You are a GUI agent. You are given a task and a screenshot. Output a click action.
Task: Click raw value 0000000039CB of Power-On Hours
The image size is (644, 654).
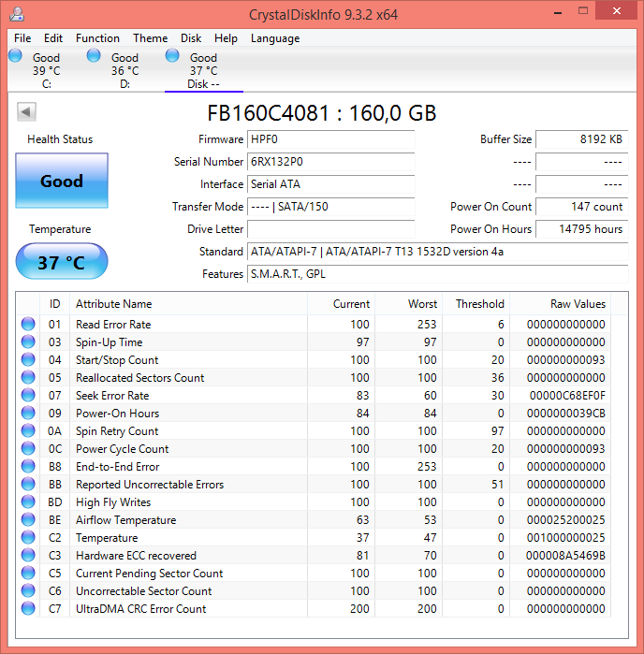[566, 414]
